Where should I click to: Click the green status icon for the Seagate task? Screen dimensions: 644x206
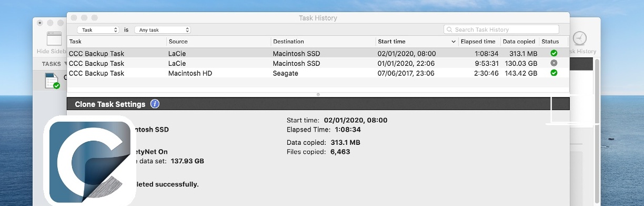(x=554, y=73)
